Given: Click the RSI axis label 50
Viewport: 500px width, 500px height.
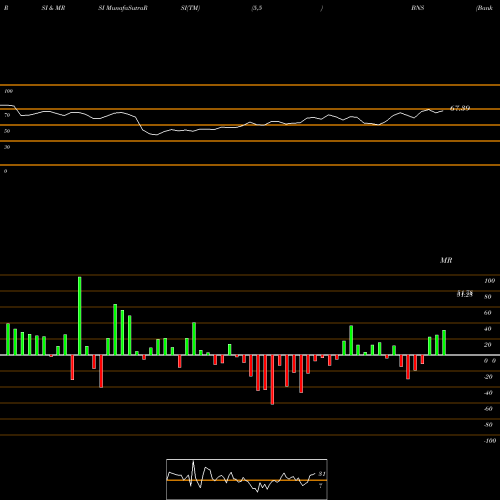Looking at the screenshot, I should tap(7, 131).
